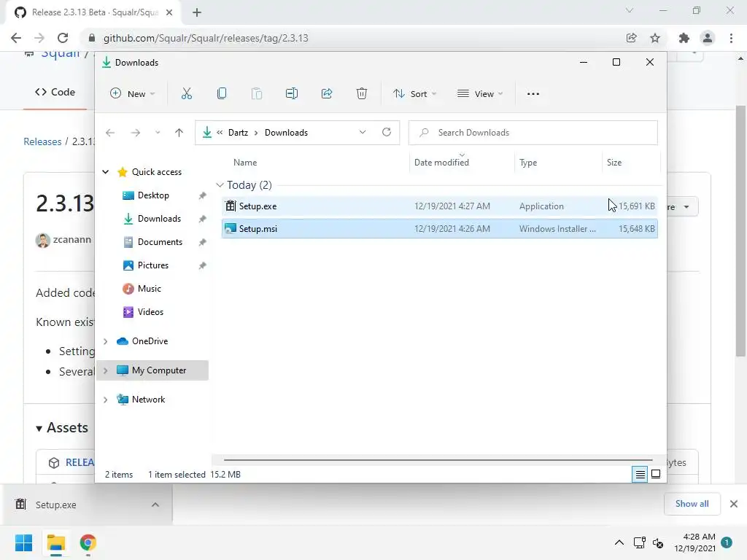Click the Paste clipboard icon in the toolbar
The width and height of the screenshot is (747, 560).
[x=257, y=94]
